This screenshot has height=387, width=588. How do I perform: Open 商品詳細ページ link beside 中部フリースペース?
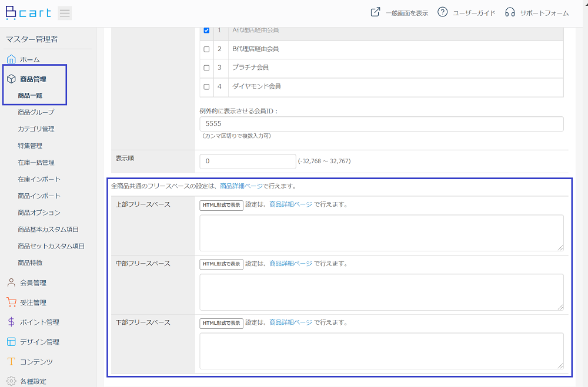290,263
